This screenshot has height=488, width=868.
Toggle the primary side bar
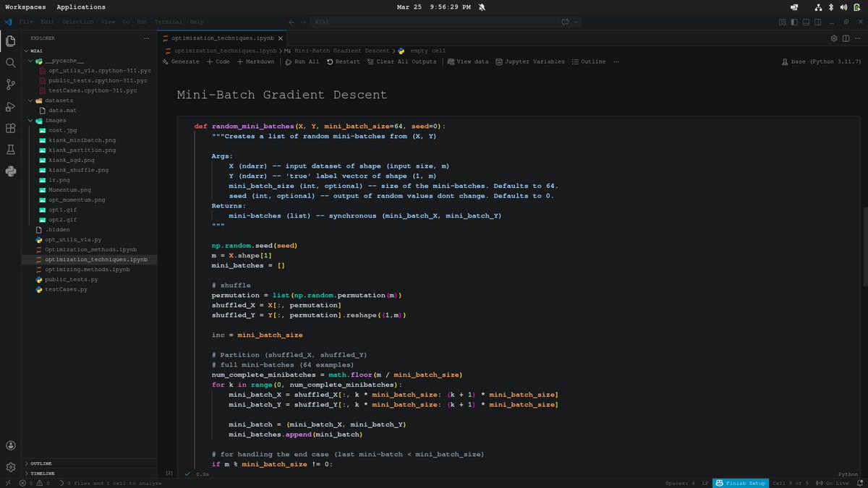tap(794, 22)
